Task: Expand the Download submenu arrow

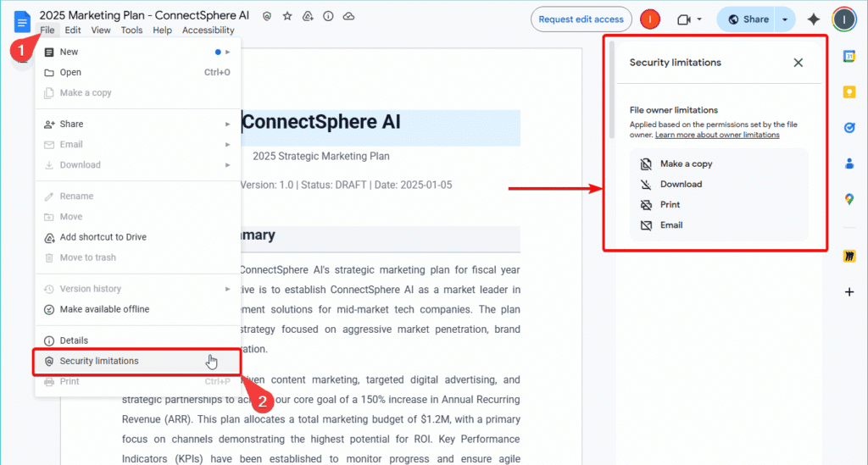Action: [227, 165]
